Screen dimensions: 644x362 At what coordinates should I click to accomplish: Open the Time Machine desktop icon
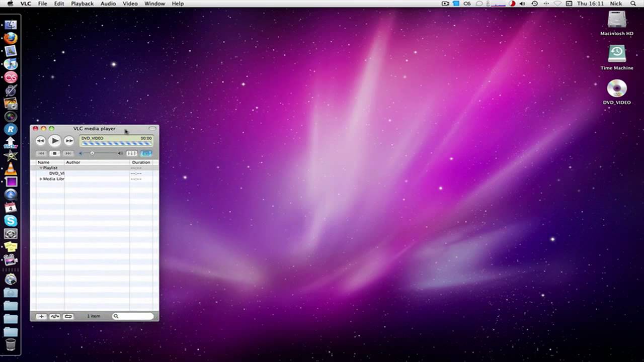tap(617, 54)
